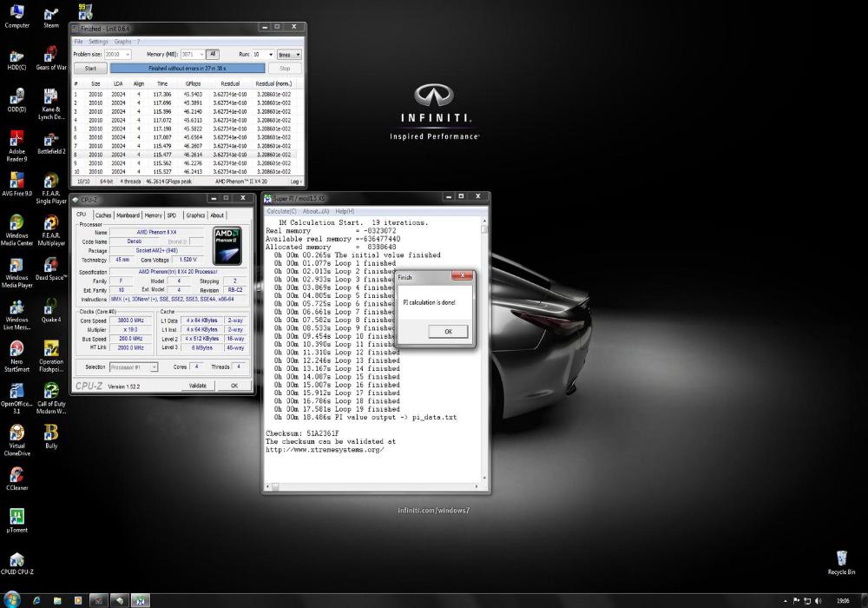Select the Dead Space shortcut
Screen dimensions: 868x608
[51, 269]
